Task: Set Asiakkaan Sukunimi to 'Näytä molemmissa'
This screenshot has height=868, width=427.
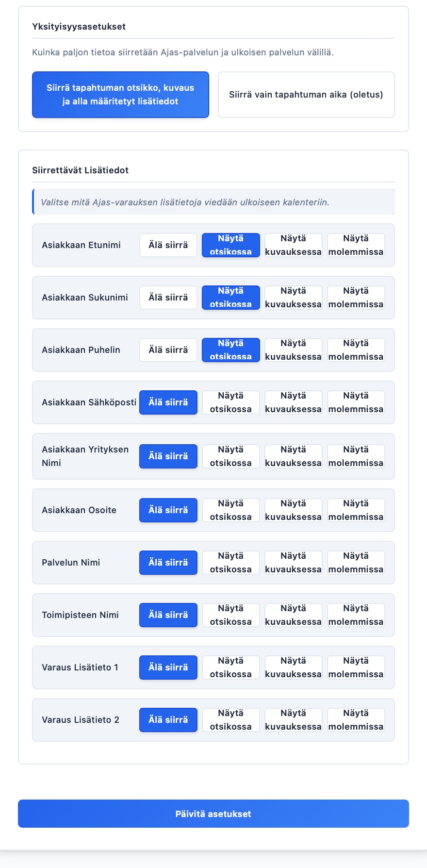Action: pyautogui.click(x=356, y=298)
